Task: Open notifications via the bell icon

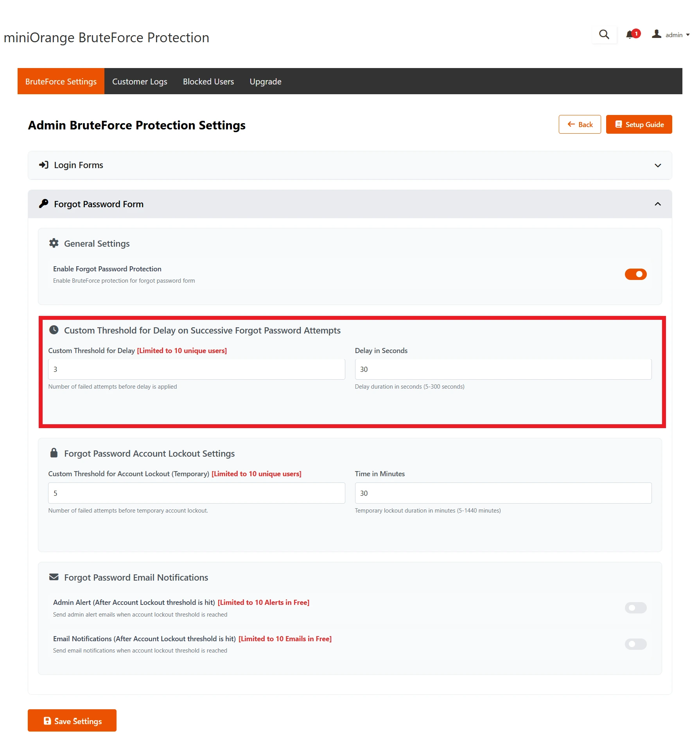Action: coord(630,35)
